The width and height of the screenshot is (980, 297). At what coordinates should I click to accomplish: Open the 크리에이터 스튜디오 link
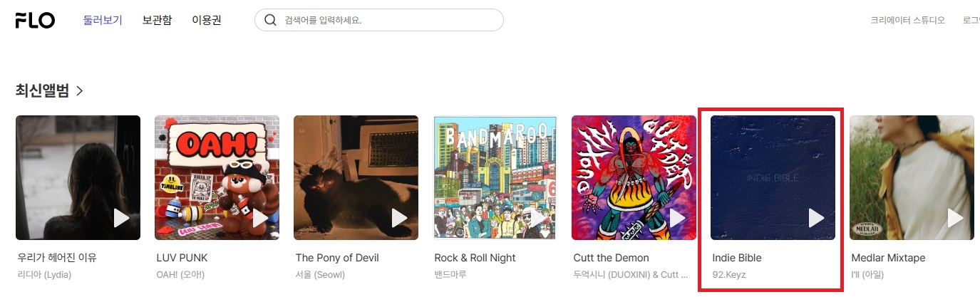click(x=908, y=20)
